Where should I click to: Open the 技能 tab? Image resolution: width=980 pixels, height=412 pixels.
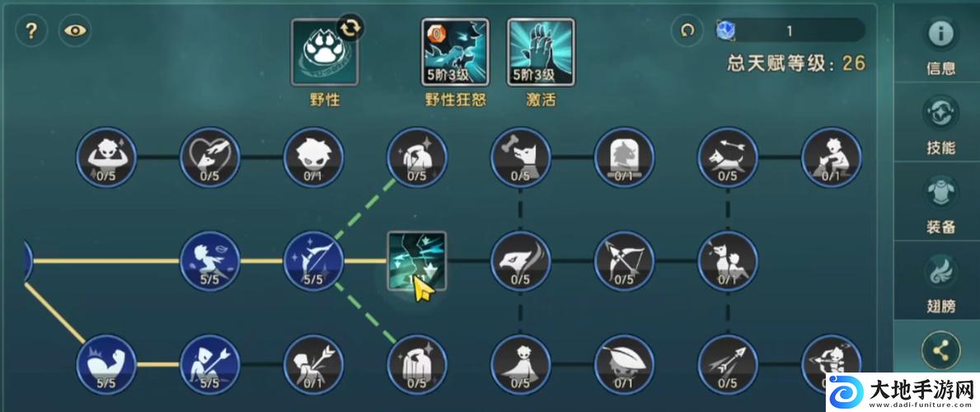point(940,124)
